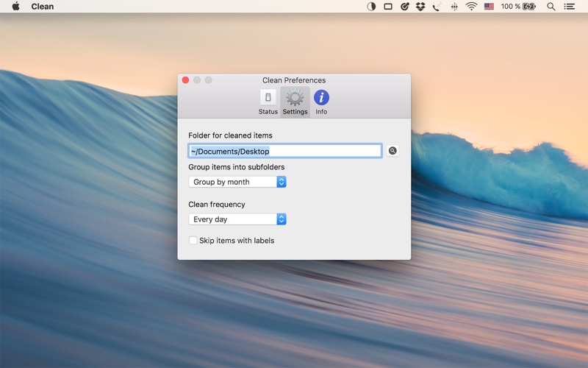The height and width of the screenshot is (368, 588).
Task: Click the US flag input source
Action: pos(489,7)
